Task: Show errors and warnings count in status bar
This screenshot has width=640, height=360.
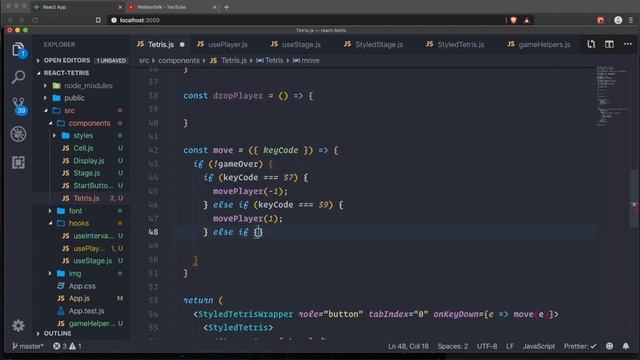Action: [x=67, y=346]
